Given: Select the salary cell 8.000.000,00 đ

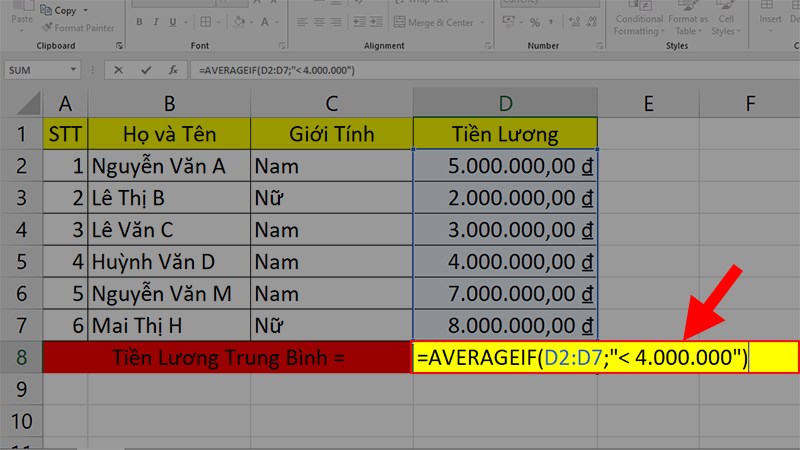Looking at the screenshot, I should coord(505,326).
